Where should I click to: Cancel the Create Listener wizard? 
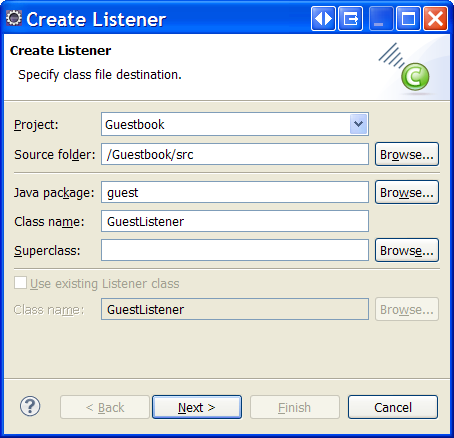pos(393,407)
